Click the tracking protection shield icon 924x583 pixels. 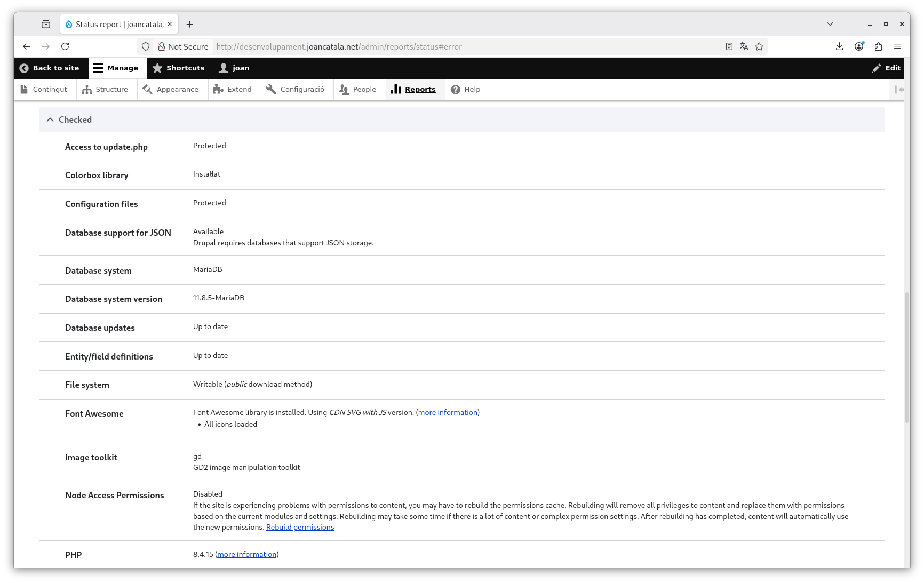145,46
